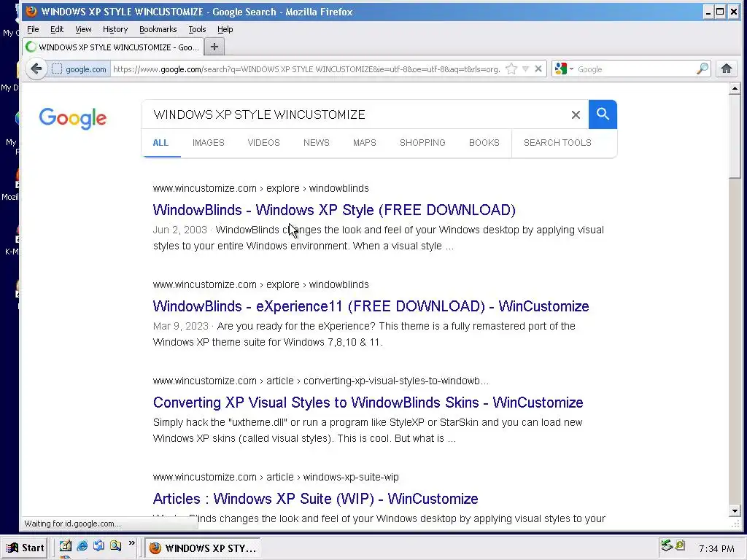Open the History menu
Image resolution: width=747 pixels, height=560 pixels.
pyautogui.click(x=115, y=29)
